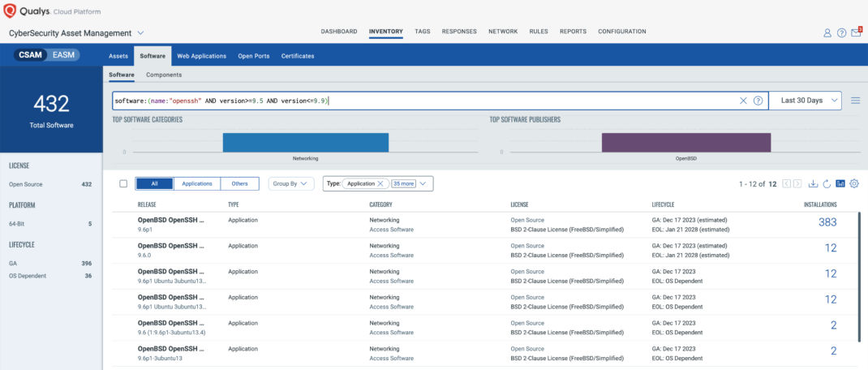Switch to the Open Ports tab
The width and height of the screenshot is (868, 370).
click(254, 56)
